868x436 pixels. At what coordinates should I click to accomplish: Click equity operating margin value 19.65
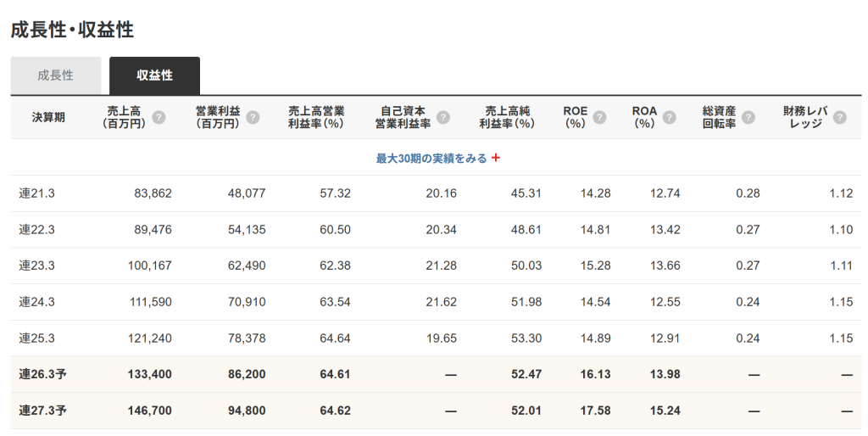pos(442,338)
